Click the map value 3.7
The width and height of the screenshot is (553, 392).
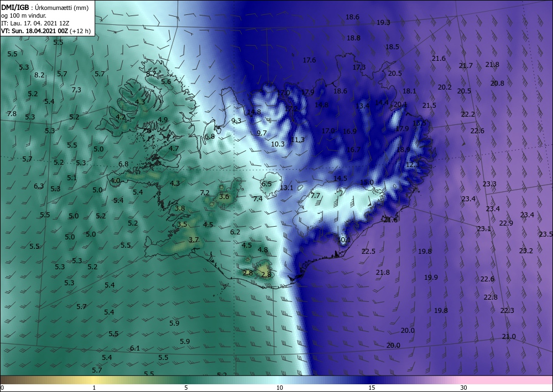pyautogui.click(x=194, y=240)
